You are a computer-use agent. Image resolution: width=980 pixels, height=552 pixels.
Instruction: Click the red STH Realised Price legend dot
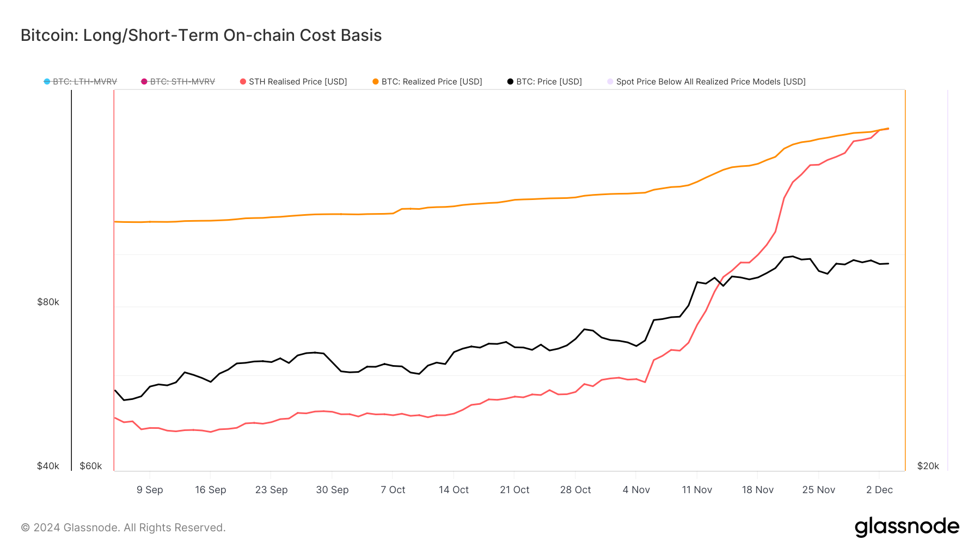click(x=243, y=82)
